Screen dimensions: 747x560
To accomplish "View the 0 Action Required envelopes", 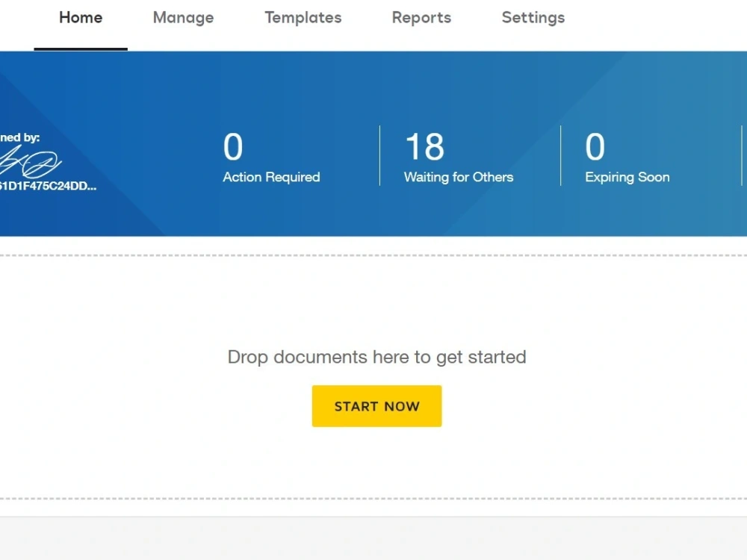I will (272, 157).
